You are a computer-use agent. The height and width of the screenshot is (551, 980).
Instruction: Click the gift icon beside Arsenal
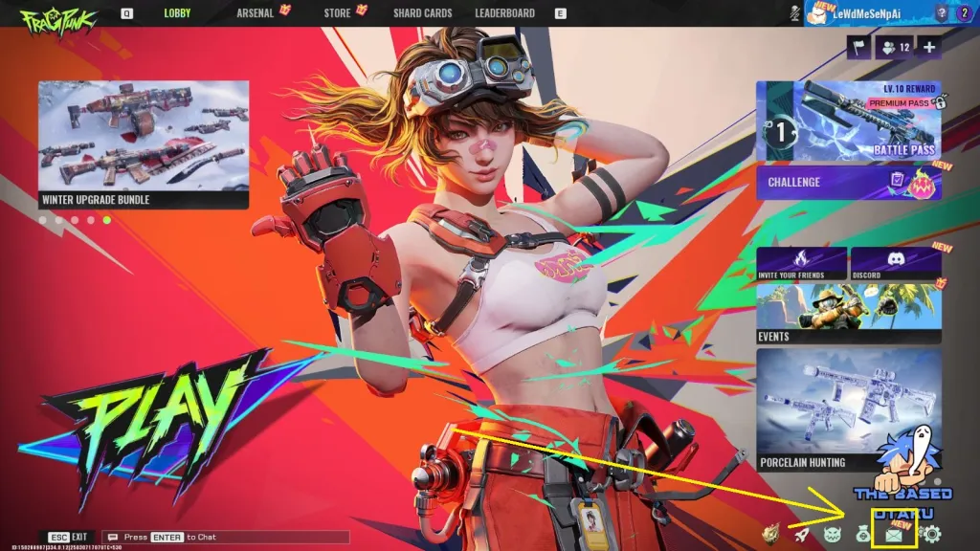click(285, 10)
